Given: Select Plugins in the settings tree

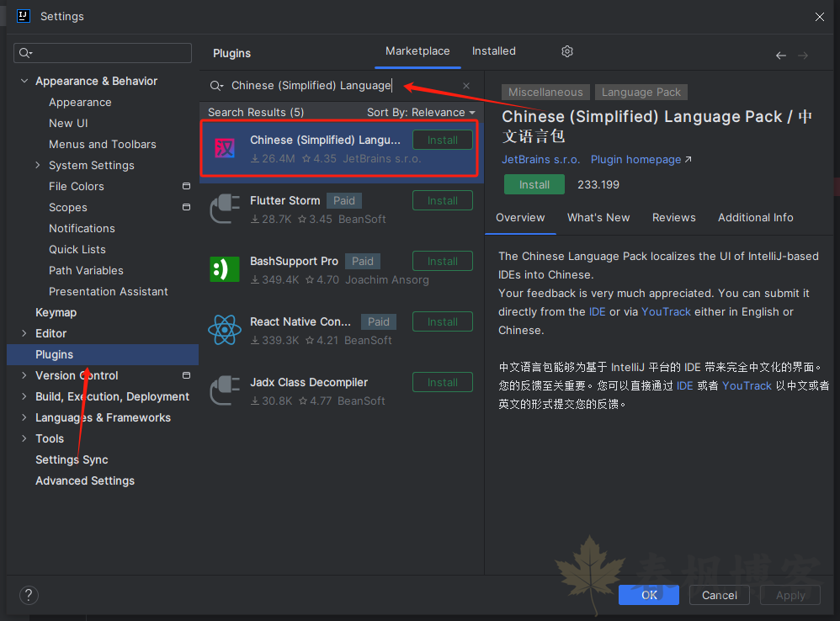Looking at the screenshot, I should click(x=103, y=354).
